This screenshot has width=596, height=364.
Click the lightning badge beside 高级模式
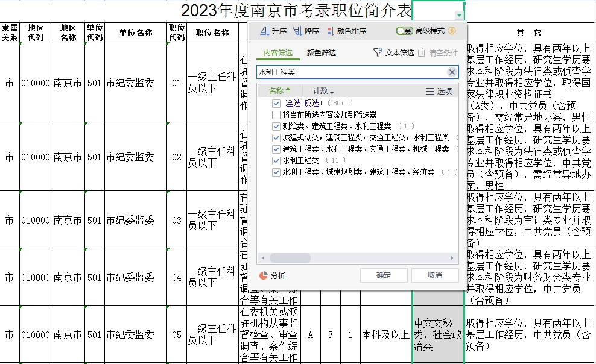point(452,31)
